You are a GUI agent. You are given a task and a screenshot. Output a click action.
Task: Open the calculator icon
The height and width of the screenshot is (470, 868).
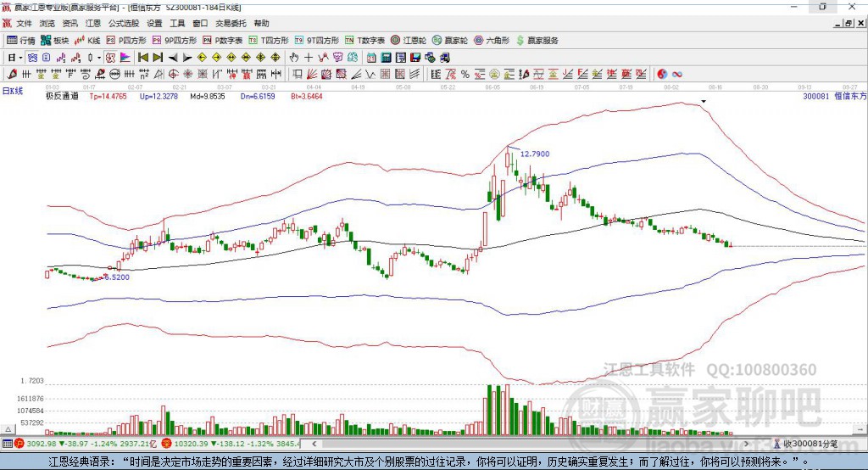(387, 58)
